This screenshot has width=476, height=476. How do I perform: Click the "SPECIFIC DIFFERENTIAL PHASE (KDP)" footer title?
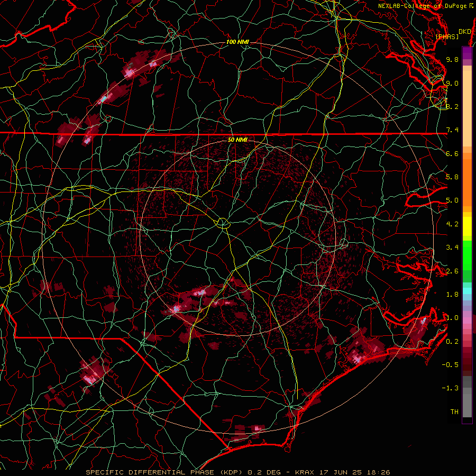(166, 472)
